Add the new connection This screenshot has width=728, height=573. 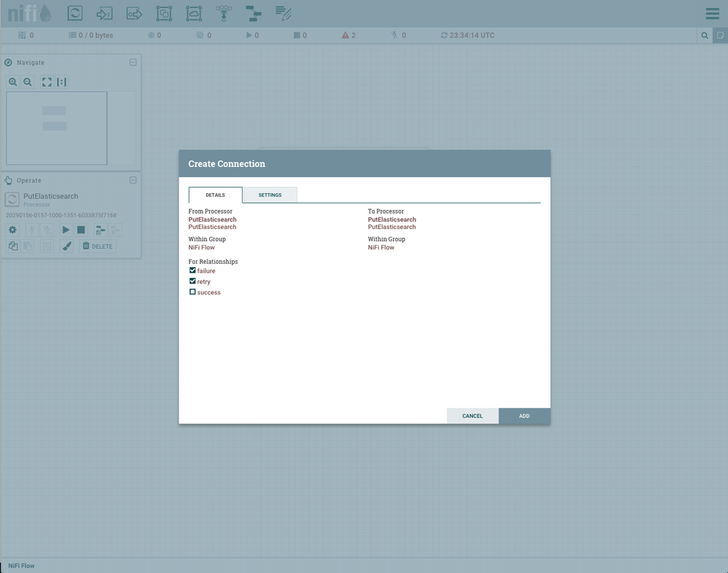pos(524,416)
